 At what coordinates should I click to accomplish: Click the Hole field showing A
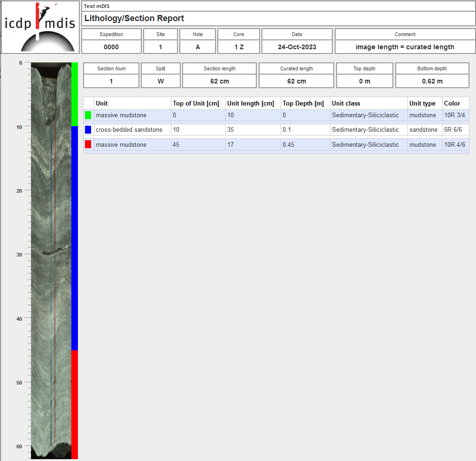click(x=198, y=47)
